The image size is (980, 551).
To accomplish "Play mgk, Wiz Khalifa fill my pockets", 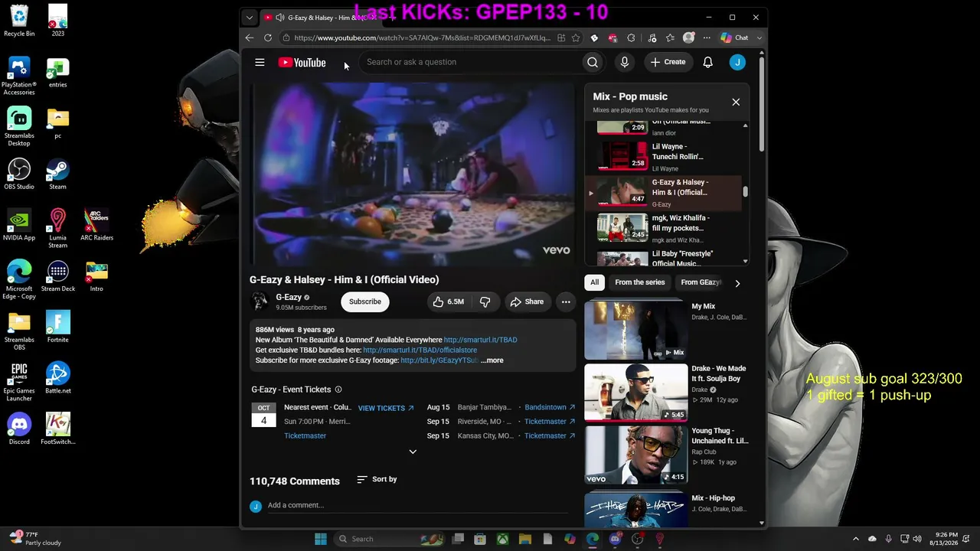I will click(x=663, y=228).
